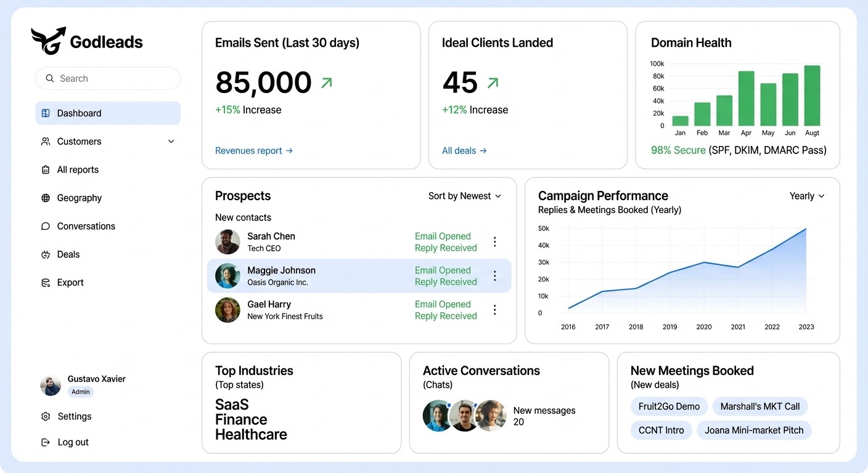Open options menu for Sarah Chen
Screen dimensions: 868x473
point(494,241)
